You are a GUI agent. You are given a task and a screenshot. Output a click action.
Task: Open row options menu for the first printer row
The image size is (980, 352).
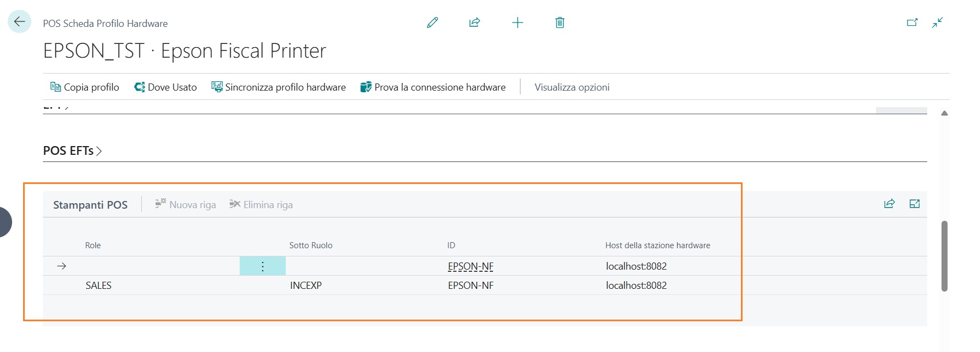[263, 266]
